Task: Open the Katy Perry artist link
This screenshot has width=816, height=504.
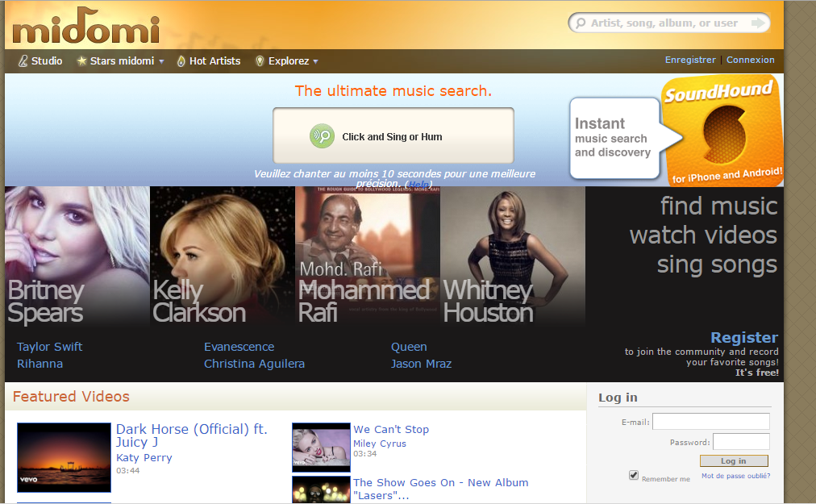Action: 144,458
